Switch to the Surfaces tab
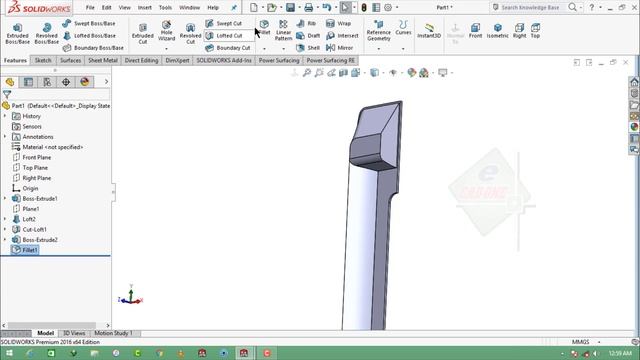This screenshot has width=640, height=360. tap(70, 60)
